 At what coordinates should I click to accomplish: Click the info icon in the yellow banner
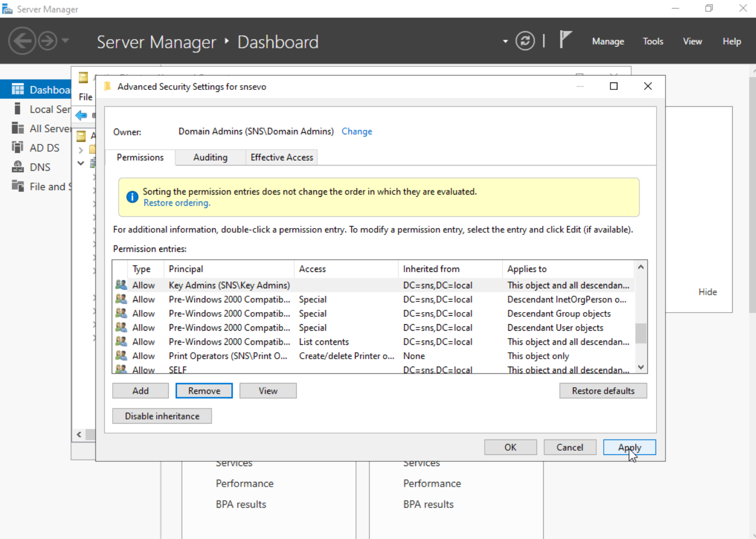[132, 197]
